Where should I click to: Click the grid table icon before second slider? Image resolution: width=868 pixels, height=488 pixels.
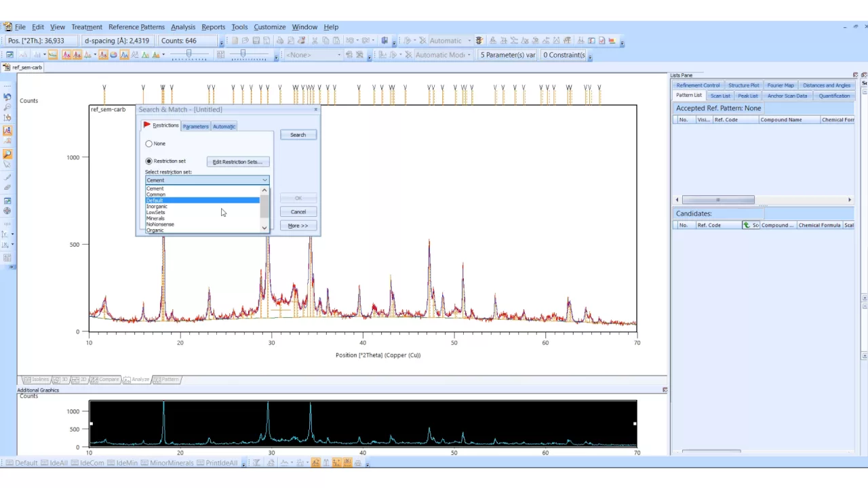(x=220, y=55)
